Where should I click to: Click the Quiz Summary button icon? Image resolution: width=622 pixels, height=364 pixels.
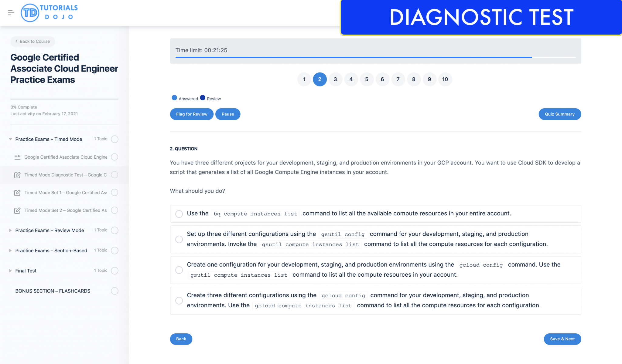pos(559,113)
